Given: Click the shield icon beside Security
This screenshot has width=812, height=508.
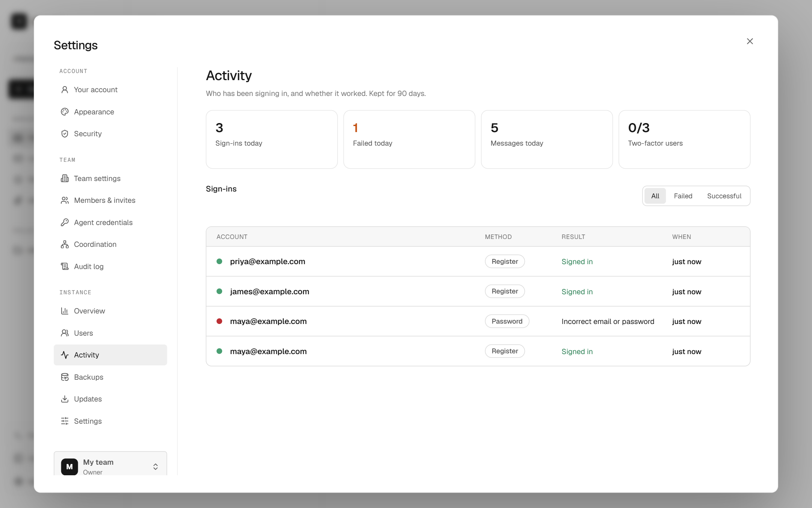Looking at the screenshot, I should [x=65, y=134].
